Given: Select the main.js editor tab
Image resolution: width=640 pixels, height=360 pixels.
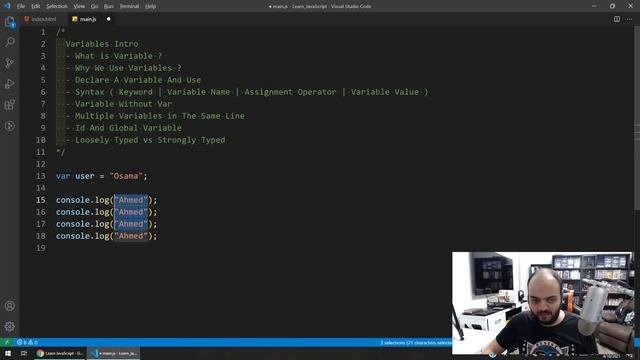Looking at the screenshot, I should click(x=88, y=19).
